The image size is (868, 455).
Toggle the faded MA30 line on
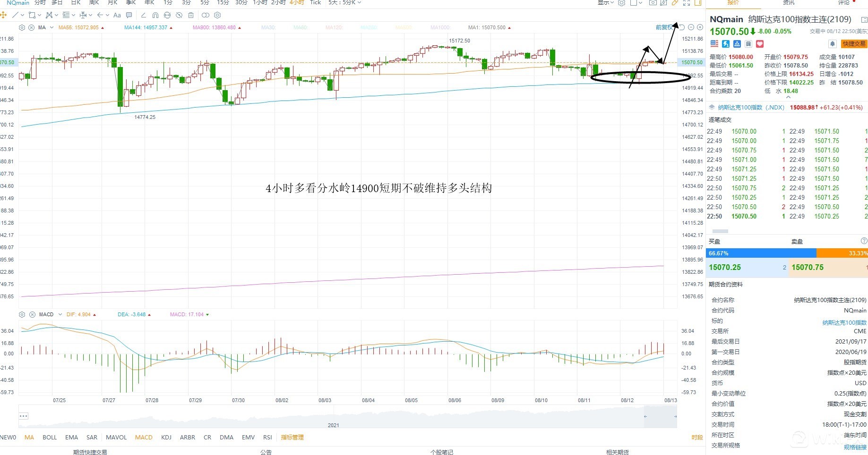pos(268,27)
